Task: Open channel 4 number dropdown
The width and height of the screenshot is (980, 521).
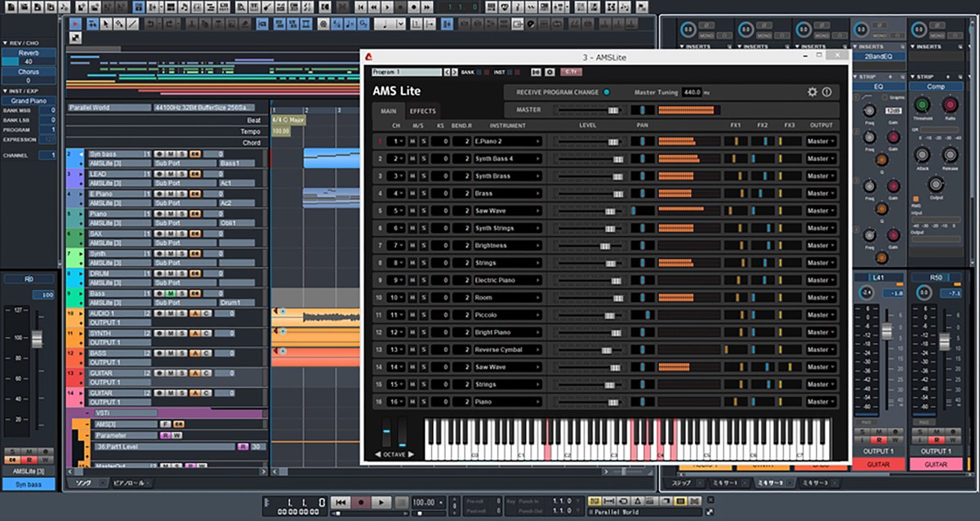Action: click(x=398, y=194)
